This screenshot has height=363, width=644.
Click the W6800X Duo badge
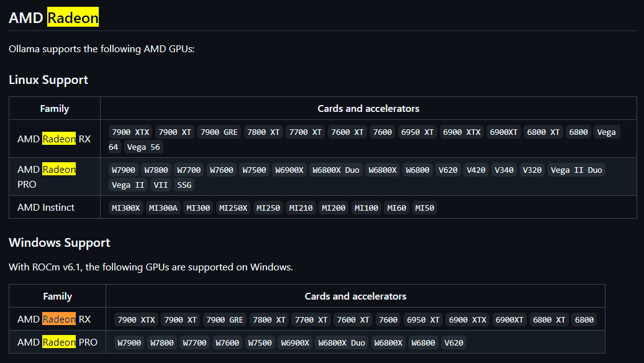click(x=336, y=170)
